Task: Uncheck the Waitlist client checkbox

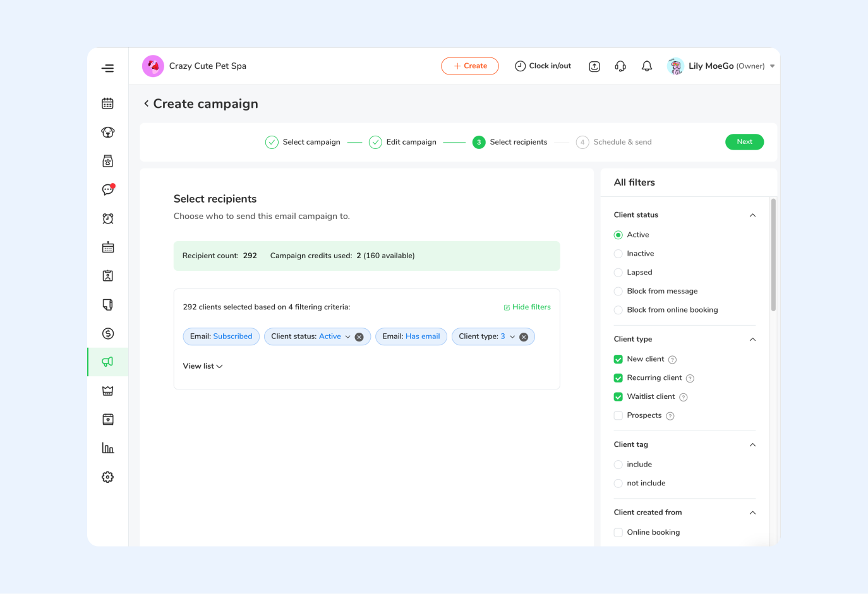Action: [x=618, y=397]
